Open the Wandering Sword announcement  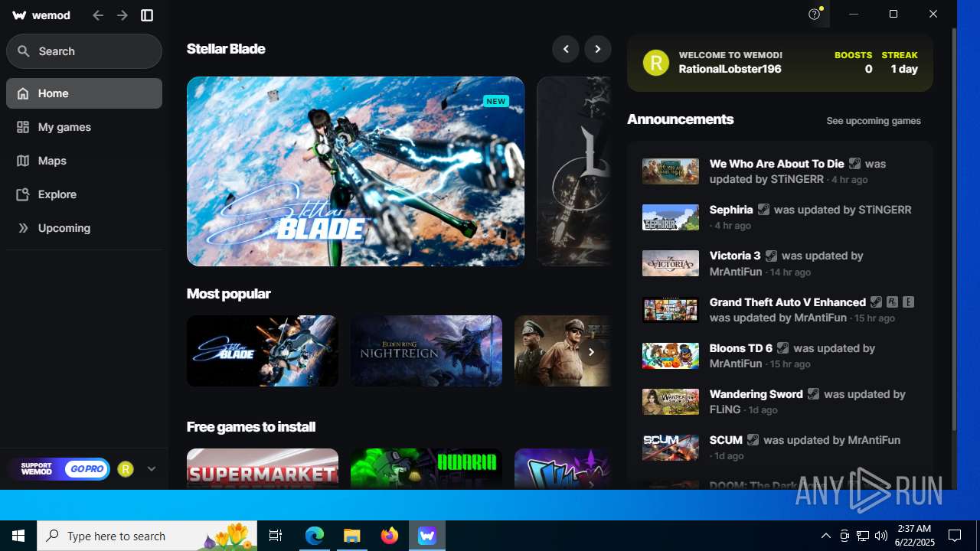[780, 402]
